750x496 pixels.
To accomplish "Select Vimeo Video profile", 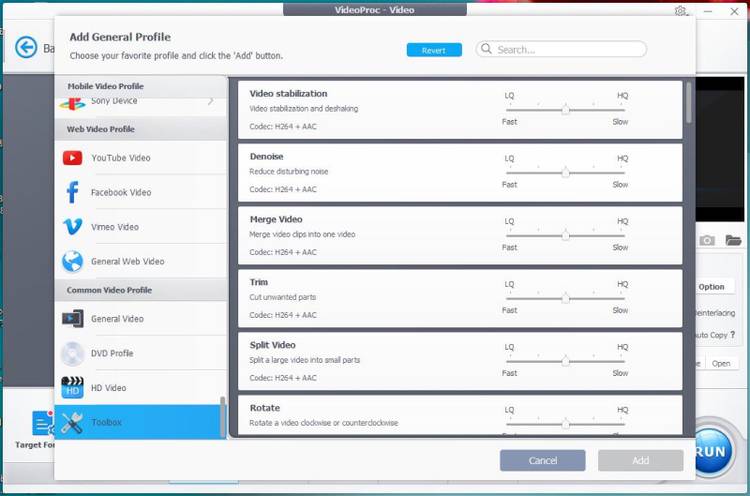I will coord(141,227).
